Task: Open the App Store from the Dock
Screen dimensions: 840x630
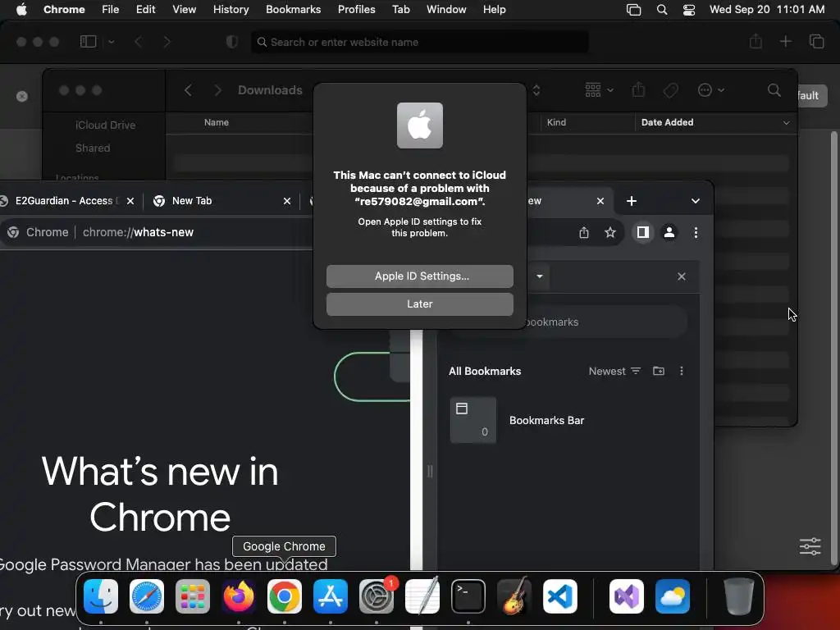Action: (x=331, y=596)
